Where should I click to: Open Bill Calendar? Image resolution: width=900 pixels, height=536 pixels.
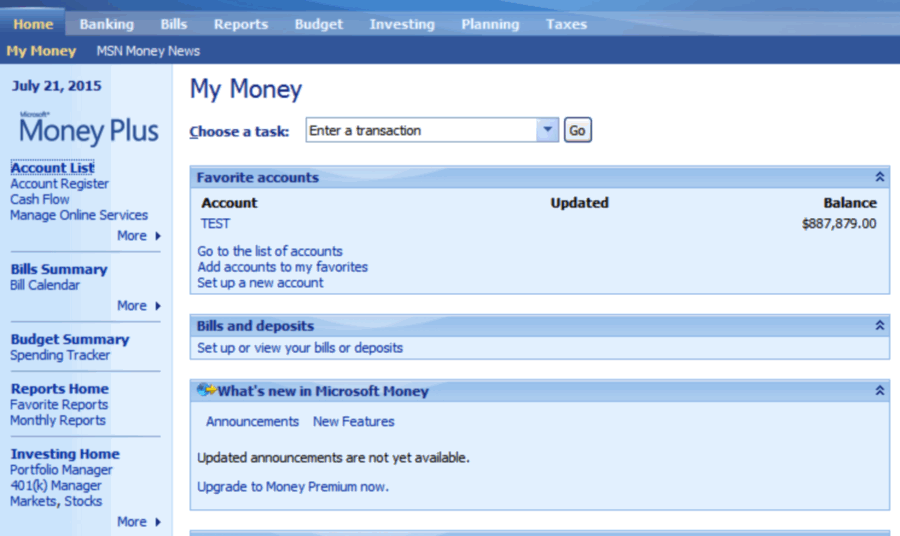45,285
